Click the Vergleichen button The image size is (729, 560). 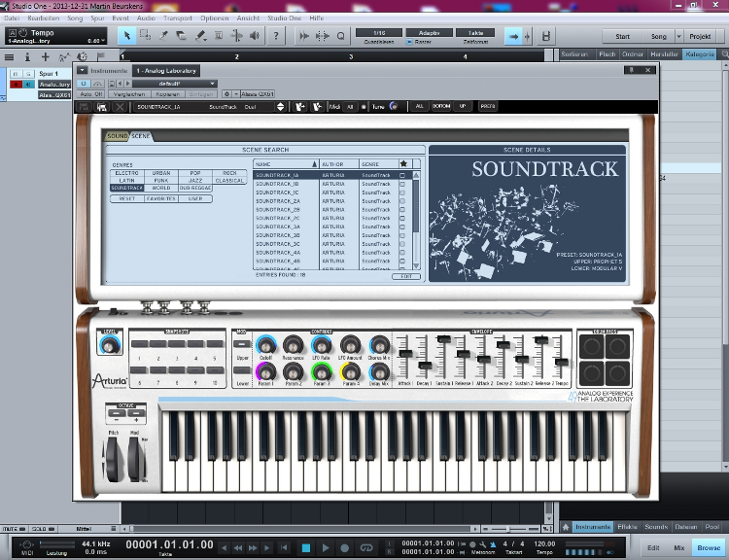(x=129, y=94)
